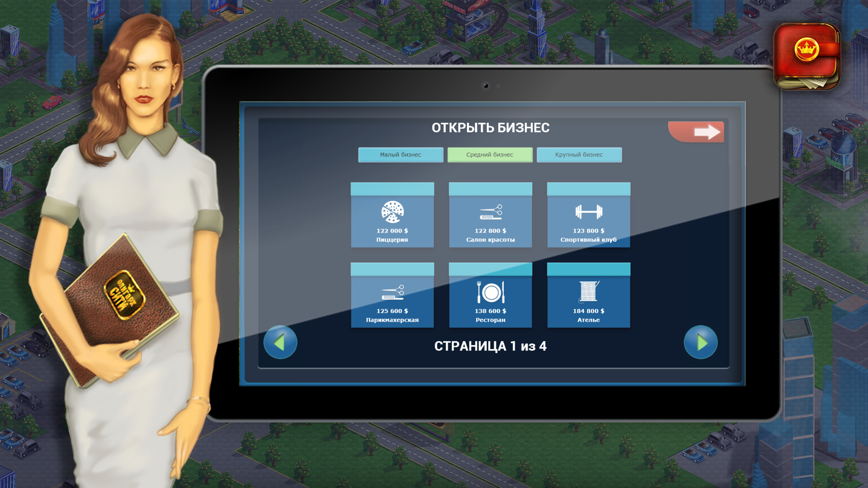Screen dimensions: 868x488
Task: Click page indicator Страница 1 из 4
Action: click(490, 346)
